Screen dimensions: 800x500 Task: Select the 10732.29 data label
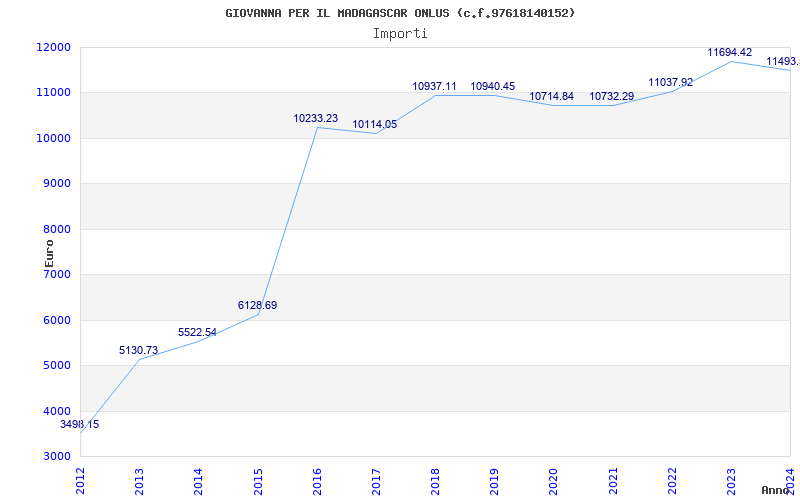coord(612,96)
